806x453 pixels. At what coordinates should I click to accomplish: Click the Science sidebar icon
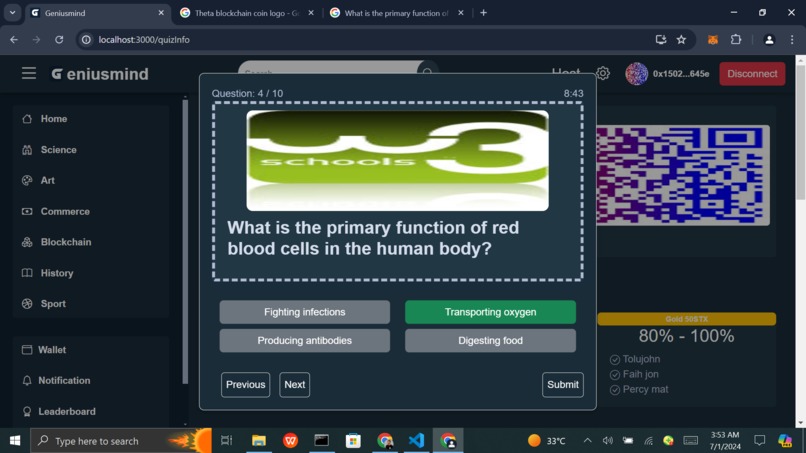(27, 150)
